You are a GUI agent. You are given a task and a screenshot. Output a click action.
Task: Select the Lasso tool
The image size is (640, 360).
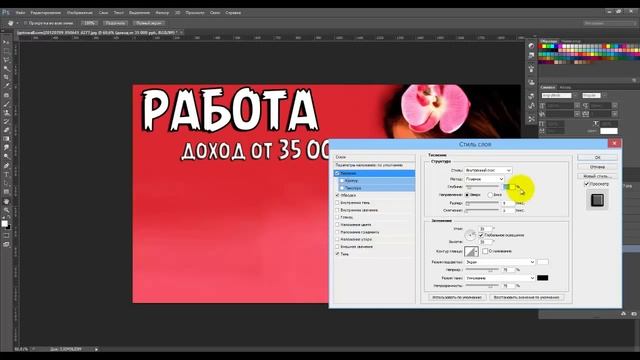point(6,60)
